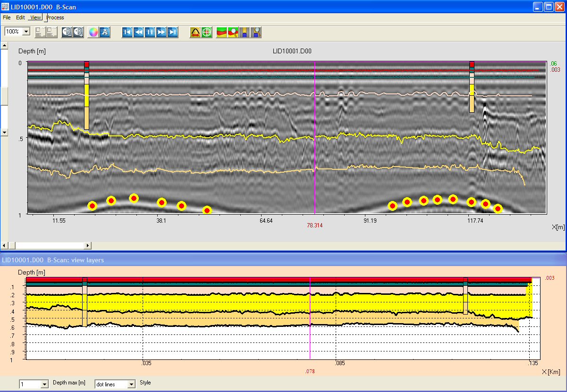Fast forward the scan playback
This screenshot has width=567, height=392.
[161, 32]
